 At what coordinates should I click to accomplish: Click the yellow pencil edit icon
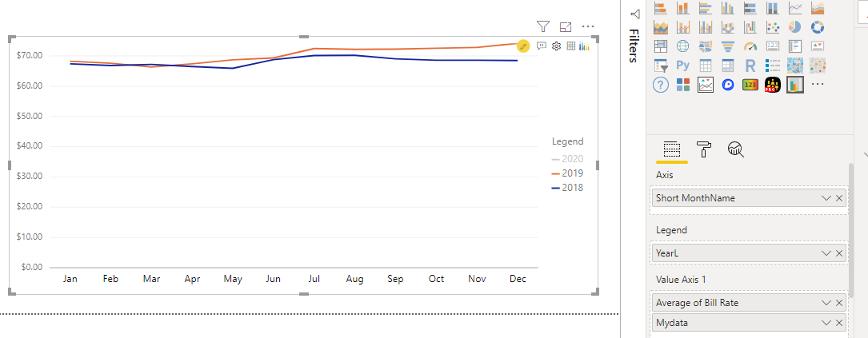[523, 46]
